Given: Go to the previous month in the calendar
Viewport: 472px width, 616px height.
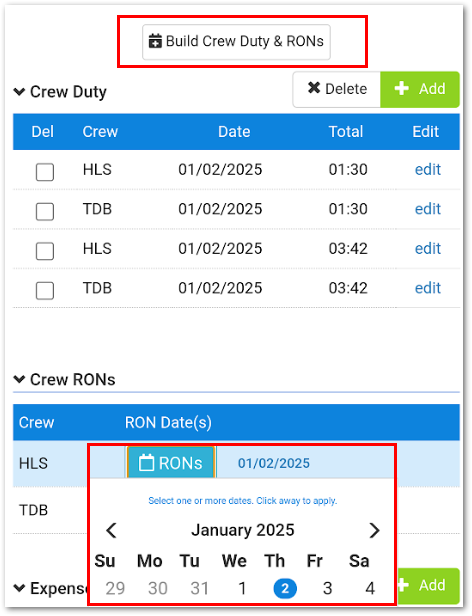Looking at the screenshot, I should 112,530.
